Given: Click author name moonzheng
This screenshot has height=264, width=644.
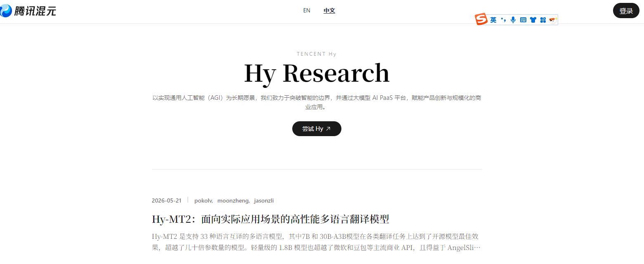Looking at the screenshot, I should 233,200.
